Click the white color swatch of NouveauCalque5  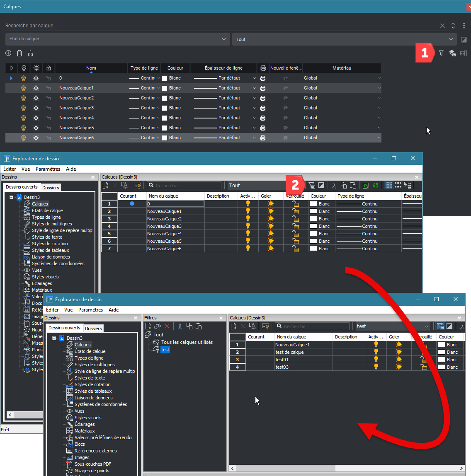165,128
